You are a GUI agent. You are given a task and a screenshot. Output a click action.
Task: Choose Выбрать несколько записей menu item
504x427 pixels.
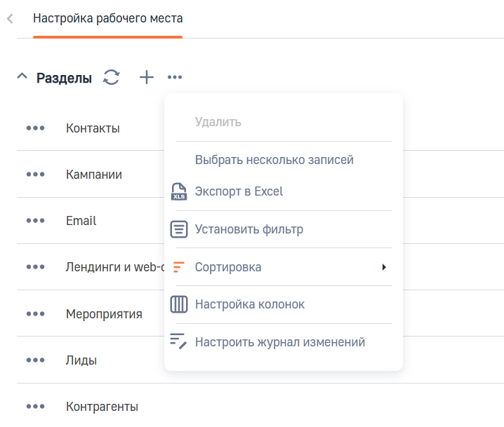(274, 160)
